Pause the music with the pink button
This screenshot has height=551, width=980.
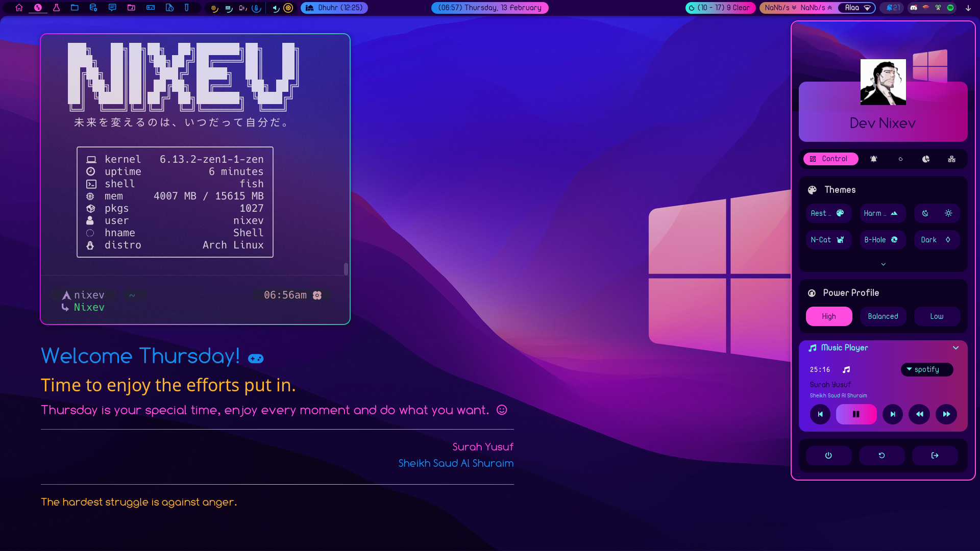point(856,414)
